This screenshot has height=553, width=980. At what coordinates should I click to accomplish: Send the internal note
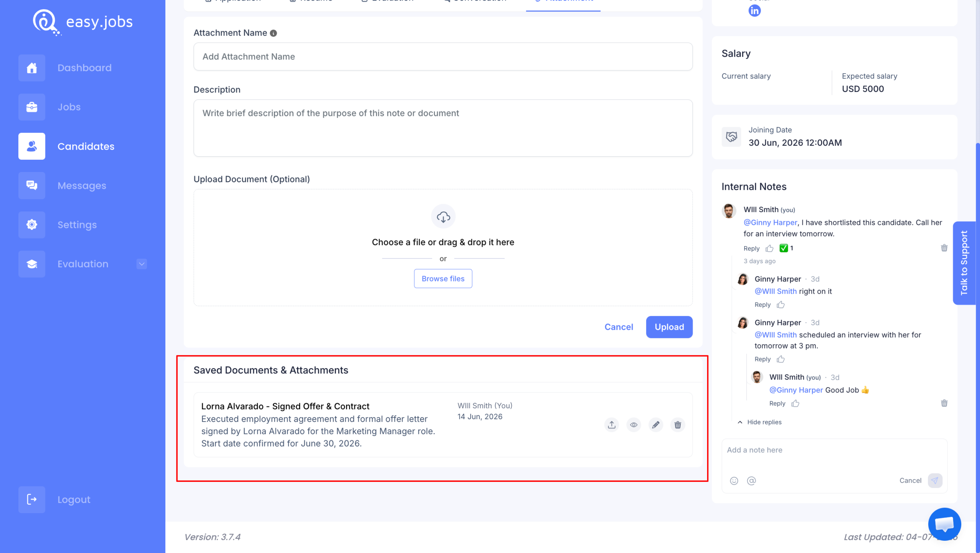click(935, 481)
